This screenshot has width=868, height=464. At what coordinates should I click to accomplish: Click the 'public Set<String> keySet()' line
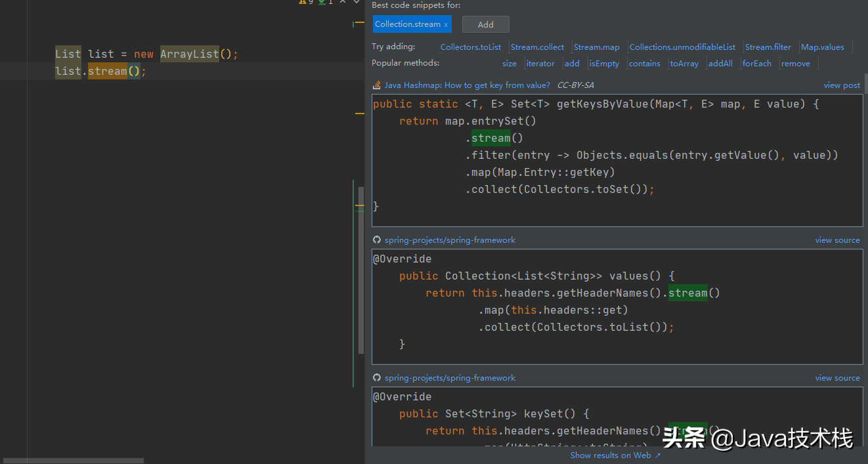point(494,413)
